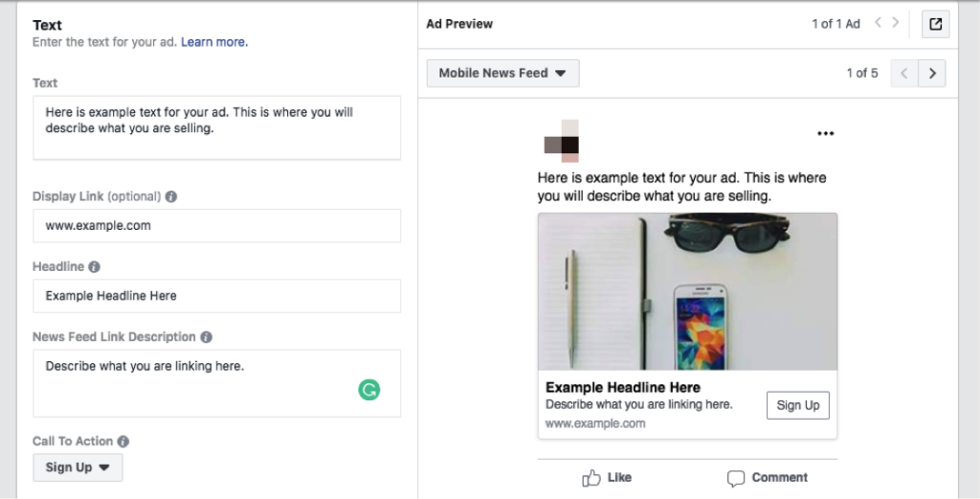Click the News Feed Link Description info icon
This screenshot has width=980, height=499.
pyautogui.click(x=207, y=337)
